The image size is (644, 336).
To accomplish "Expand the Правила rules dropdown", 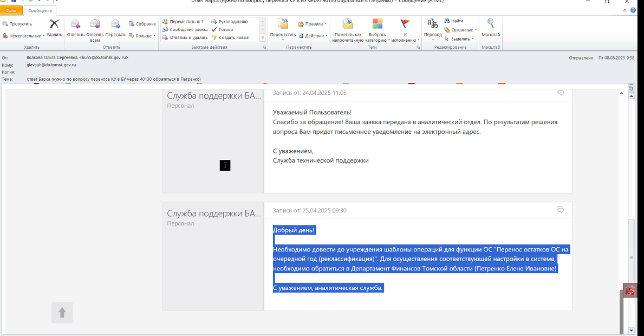I will (x=313, y=24).
